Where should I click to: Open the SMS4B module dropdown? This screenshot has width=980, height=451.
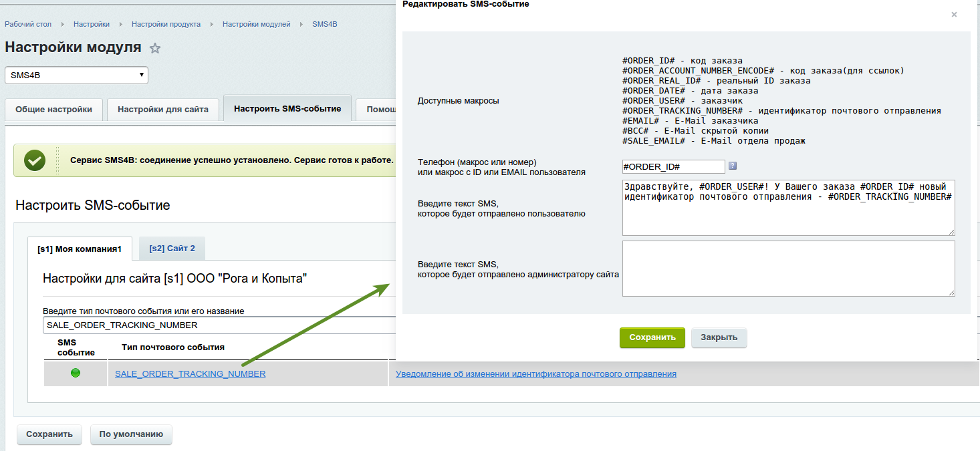76,76
